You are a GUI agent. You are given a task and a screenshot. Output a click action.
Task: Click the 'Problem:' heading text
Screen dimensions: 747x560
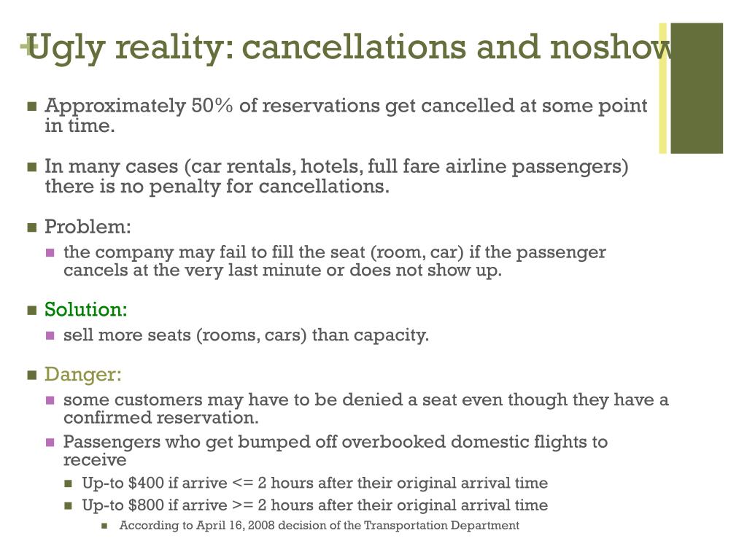88,227
